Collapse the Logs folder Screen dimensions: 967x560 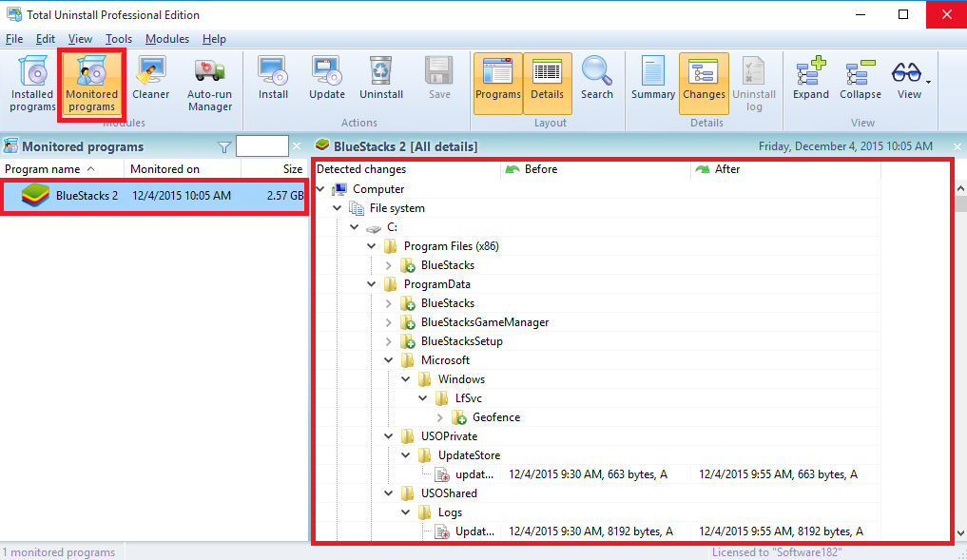coord(406,512)
